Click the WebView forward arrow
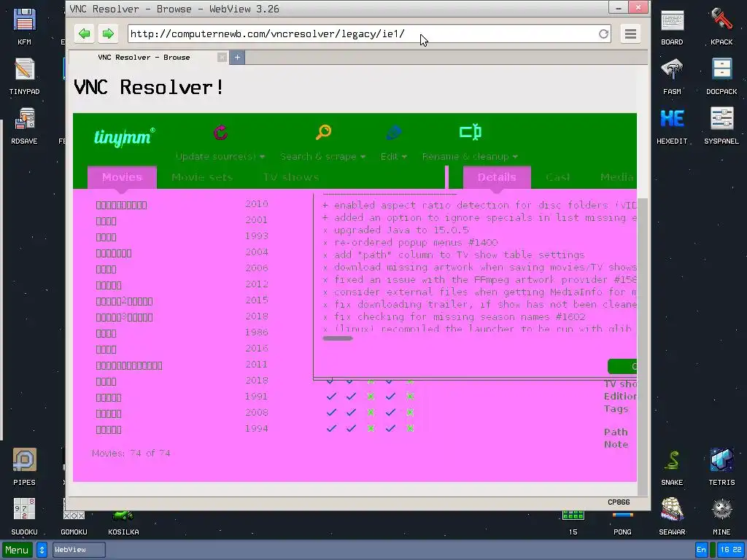 pos(108,34)
